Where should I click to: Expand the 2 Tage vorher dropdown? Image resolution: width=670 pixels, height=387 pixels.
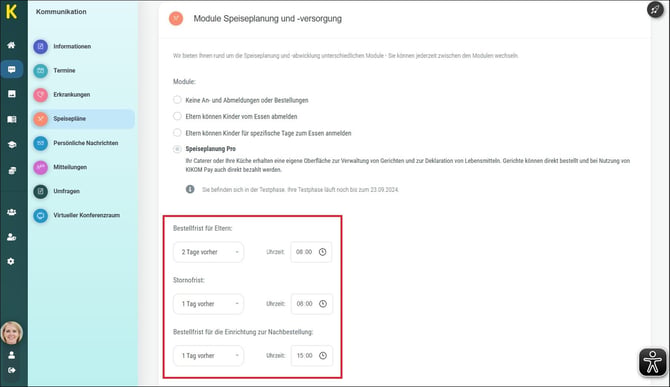(209, 252)
